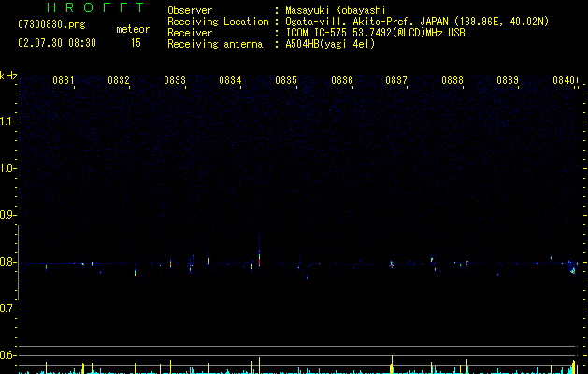The image size is (588, 374).
Task: Click the 0836 time marker
Action: click(342, 80)
